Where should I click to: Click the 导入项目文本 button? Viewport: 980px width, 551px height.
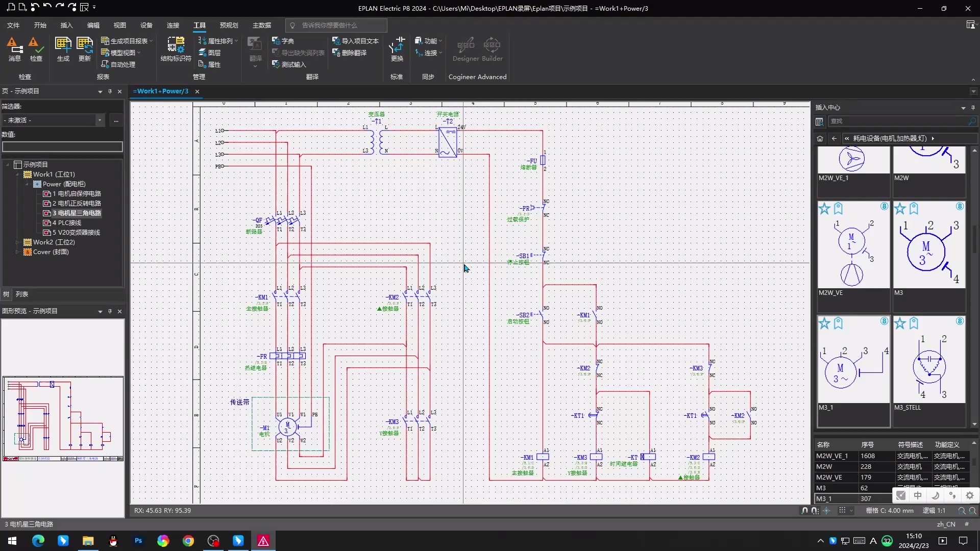click(x=356, y=41)
